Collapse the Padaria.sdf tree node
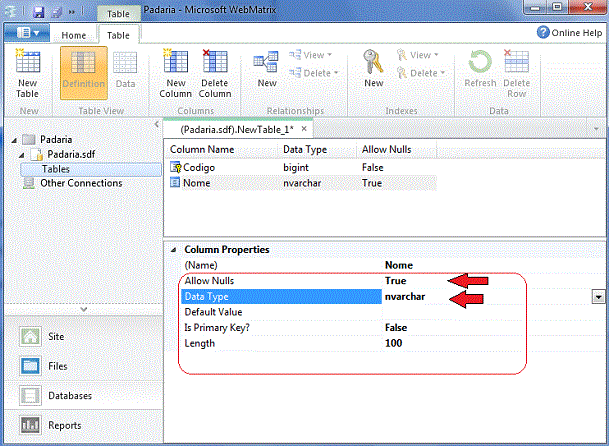Screen dimensions: 609x446 tap(22, 155)
